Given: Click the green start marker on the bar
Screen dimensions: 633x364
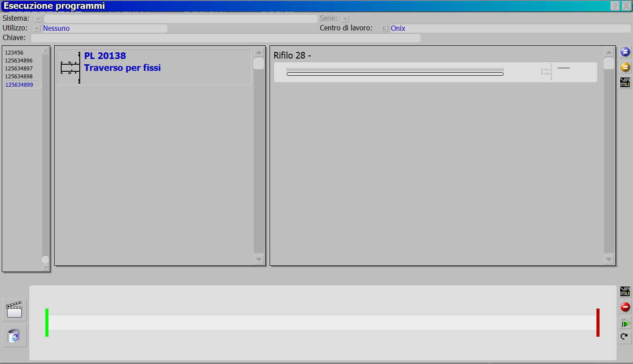Looking at the screenshot, I should pos(47,323).
